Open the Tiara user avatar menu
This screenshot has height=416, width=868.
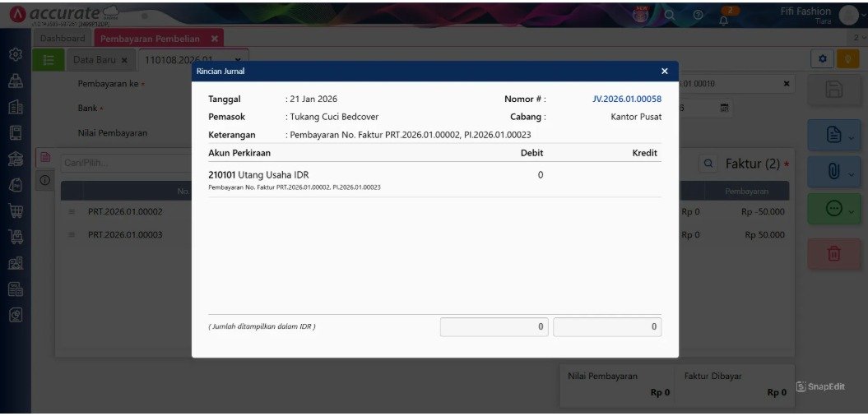848,15
